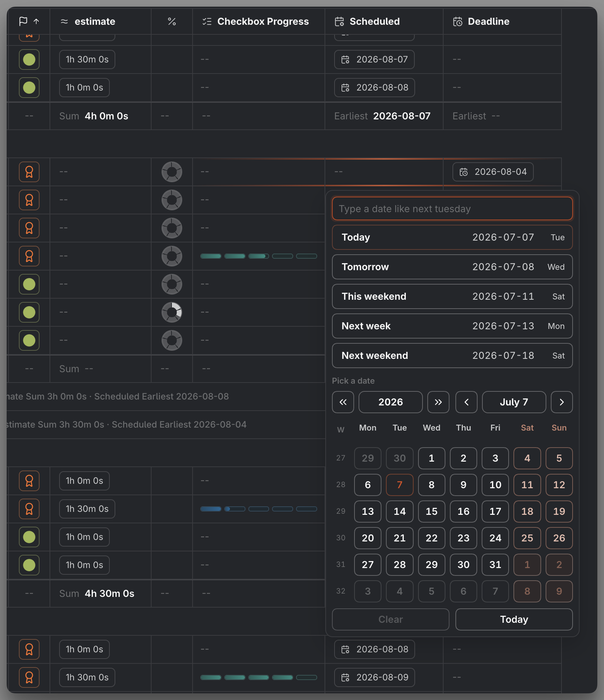Click the orange award badge in the 2026-08-04 row
The width and height of the screenshot is (604, 700).
(x=29, y=172)
